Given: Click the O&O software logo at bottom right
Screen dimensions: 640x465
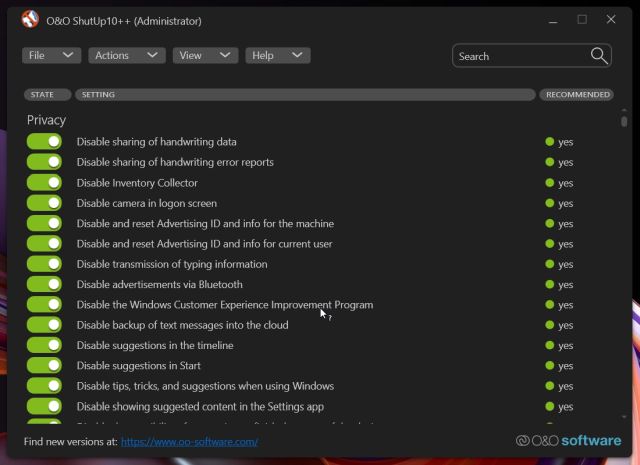Looking at the screenshot, I should 569,441.
